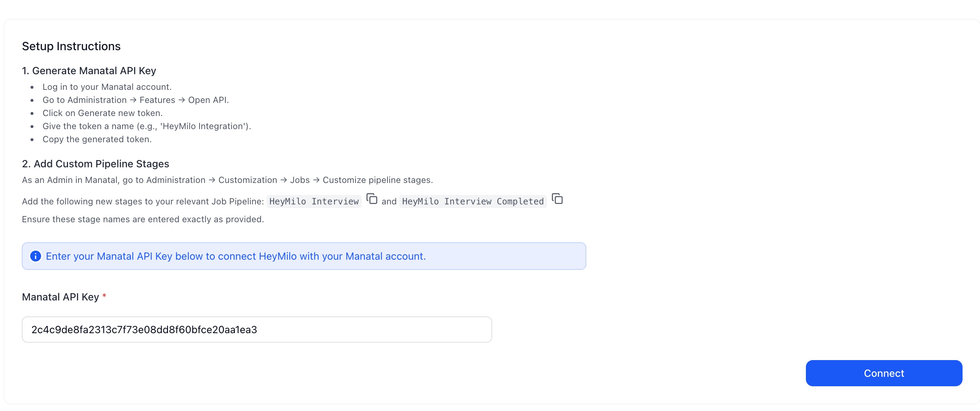Click the red required asterisk
This screenshot has height=411, width=980.
point(104,296)
